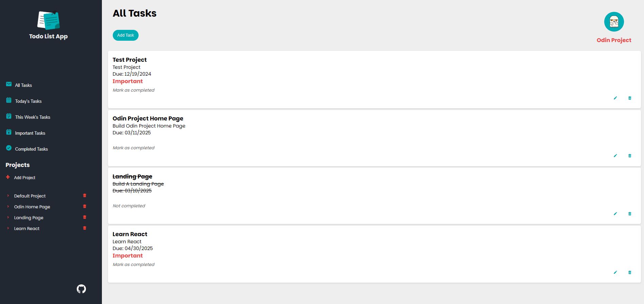Delete the Odin Home Page project
Viewport: 644px width, 304px height.
click(85, 206)
